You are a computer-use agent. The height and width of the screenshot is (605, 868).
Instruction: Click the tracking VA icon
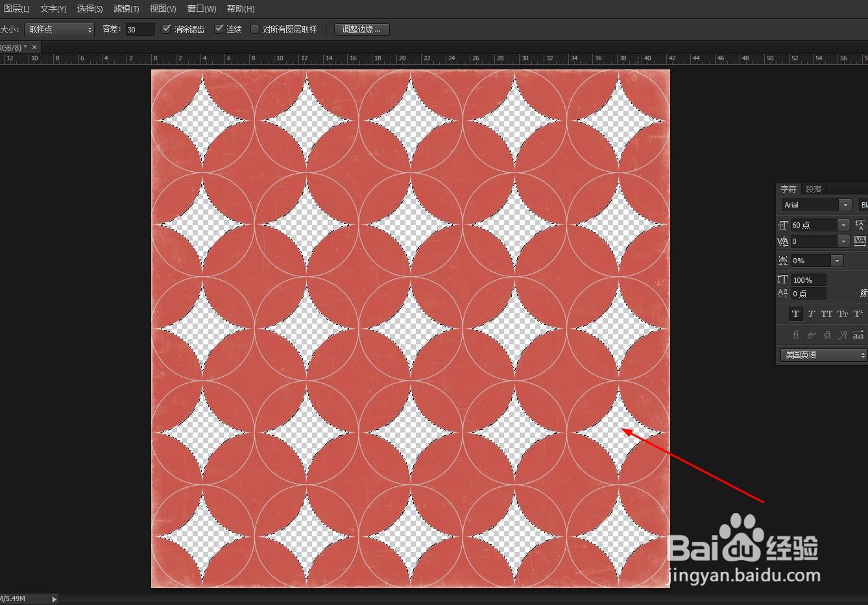click(860, 241)
